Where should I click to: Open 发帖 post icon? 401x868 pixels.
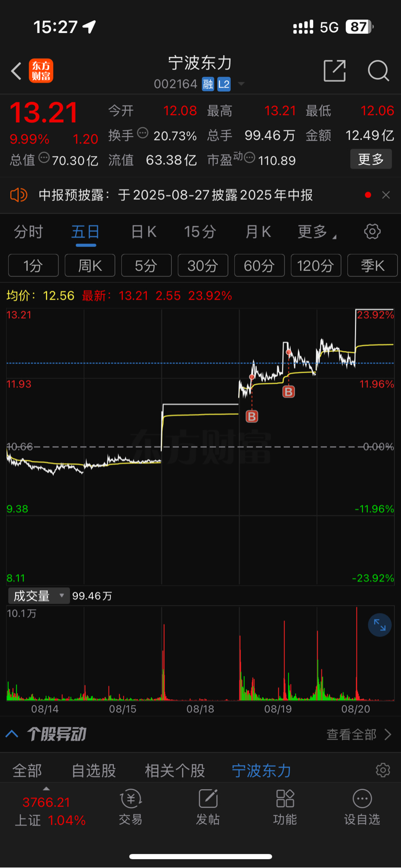(x=208, y=807)
